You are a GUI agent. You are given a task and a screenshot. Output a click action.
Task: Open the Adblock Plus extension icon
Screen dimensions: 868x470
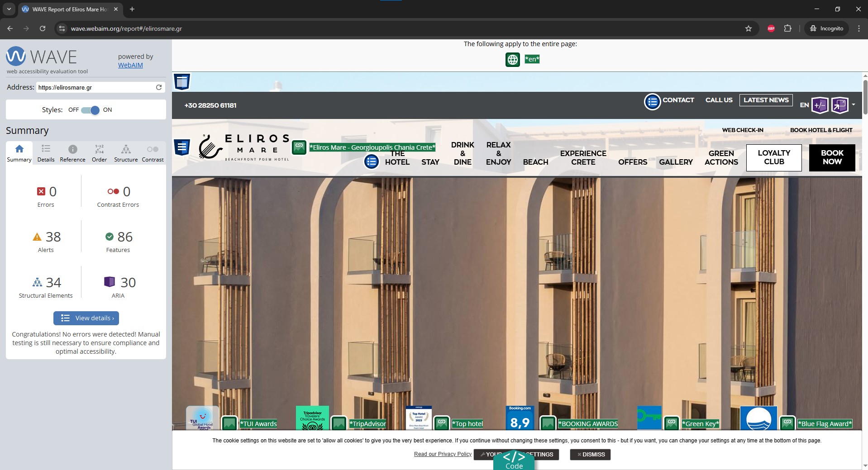771,28
